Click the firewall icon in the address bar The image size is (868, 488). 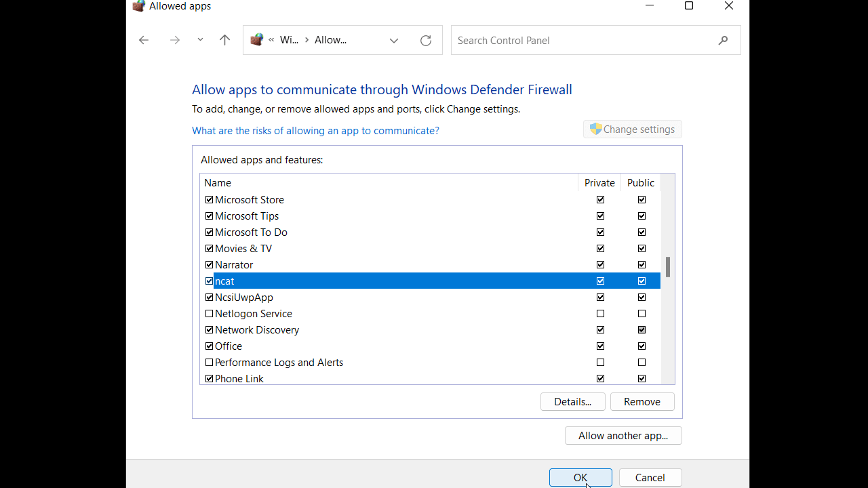point(256,39)
